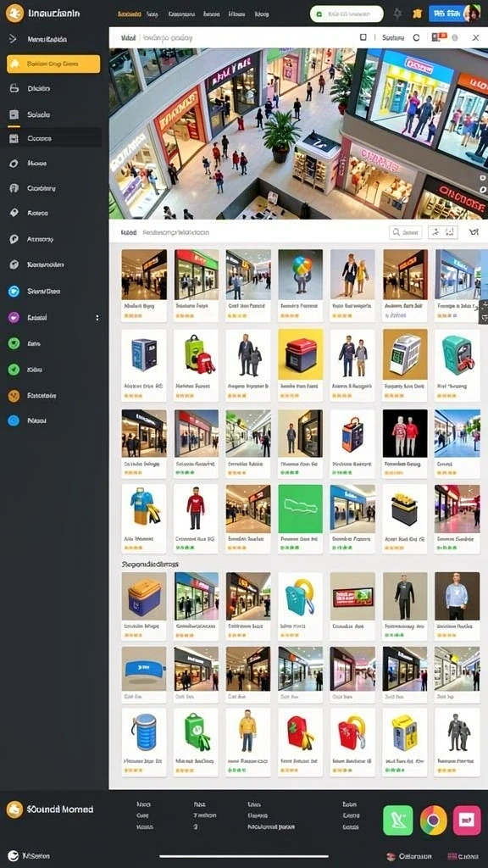This screenshot has width=488, height=868.
Task: Click the orange coin logo in the bottom-left footer
Action: [14, 810]
